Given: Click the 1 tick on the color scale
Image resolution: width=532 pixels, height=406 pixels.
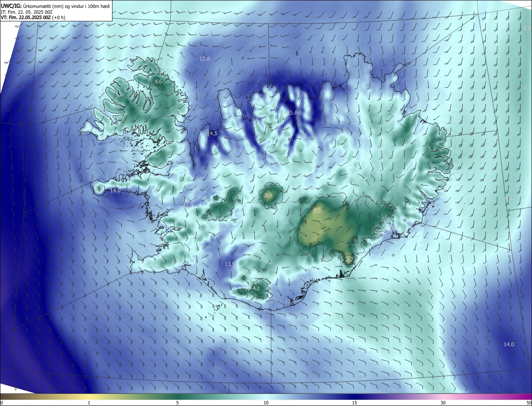Looking at the screenshot, I should (x=89, y=403).
